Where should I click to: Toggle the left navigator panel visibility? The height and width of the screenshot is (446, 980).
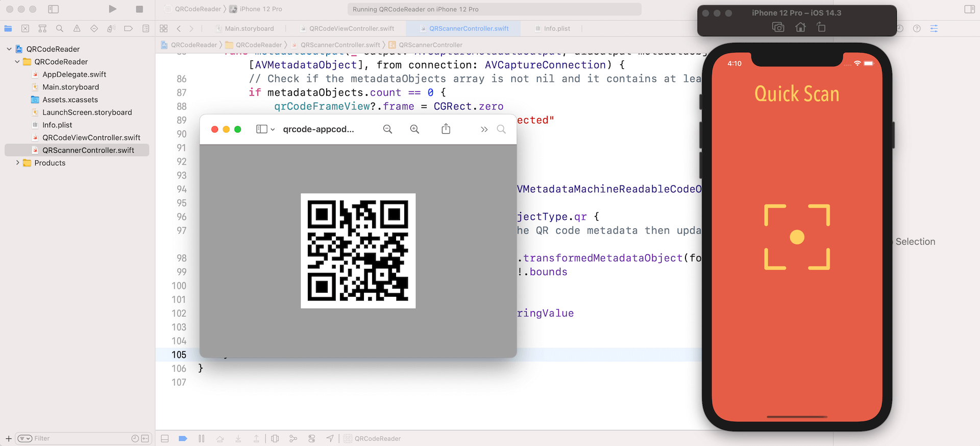(53, 9)
